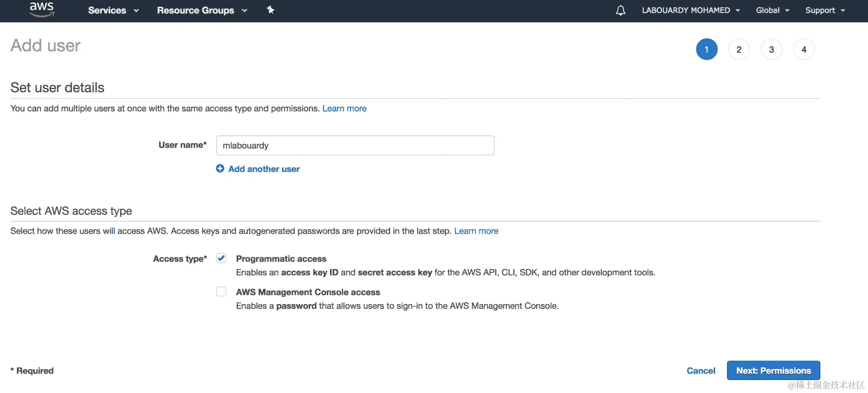
Task: Open the Resource Groups dropdown
Action: (202, 10)
